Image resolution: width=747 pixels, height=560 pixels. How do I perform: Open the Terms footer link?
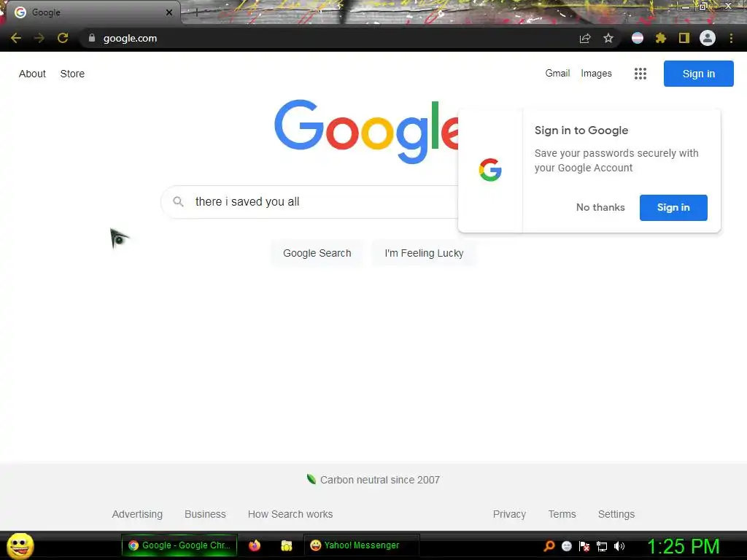[562, 514]
